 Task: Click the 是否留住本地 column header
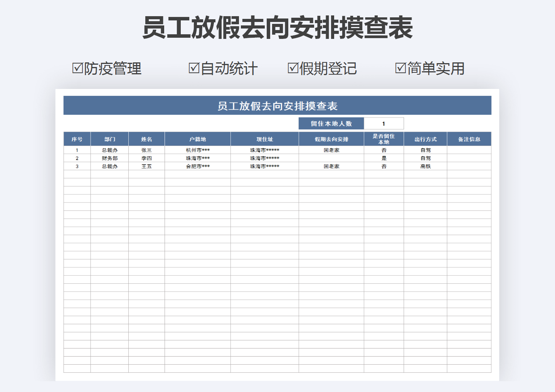click(x=384, y=139)
